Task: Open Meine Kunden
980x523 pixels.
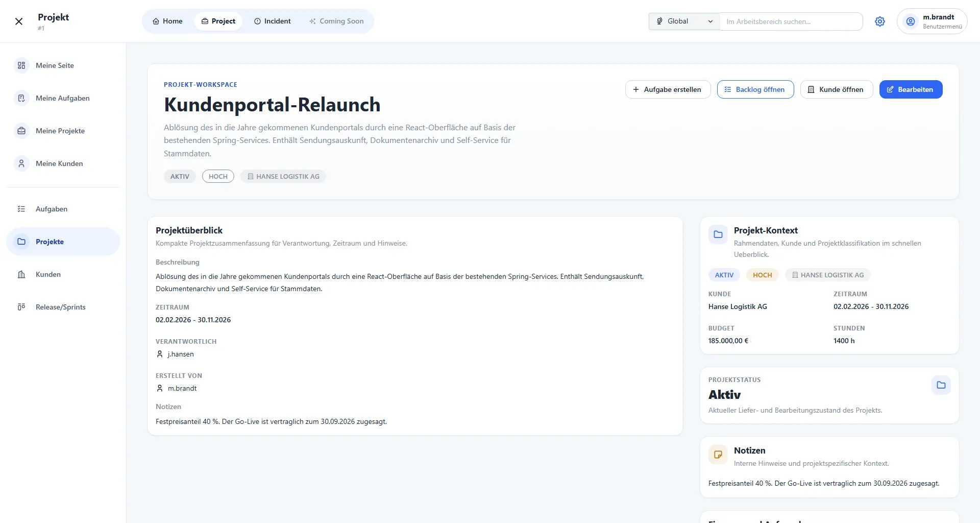Action: 63,163
